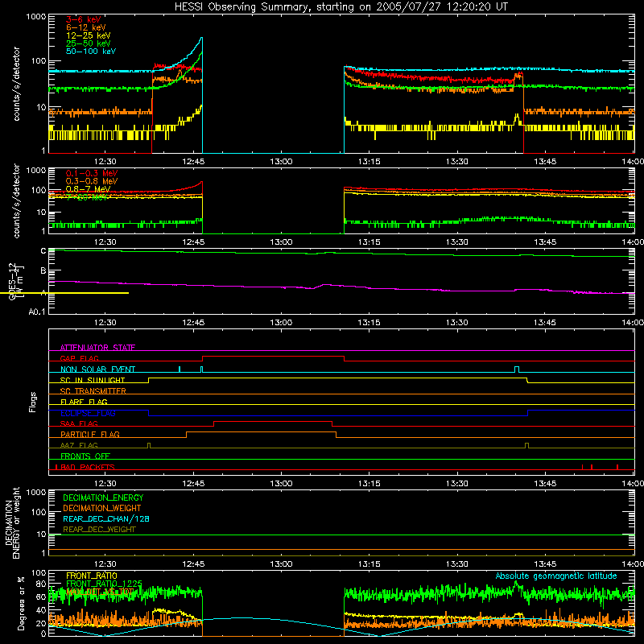The width and height of the screenshot is (644, 644).
Task: Click the '12-25 keV' legend label
Action: 88,35
